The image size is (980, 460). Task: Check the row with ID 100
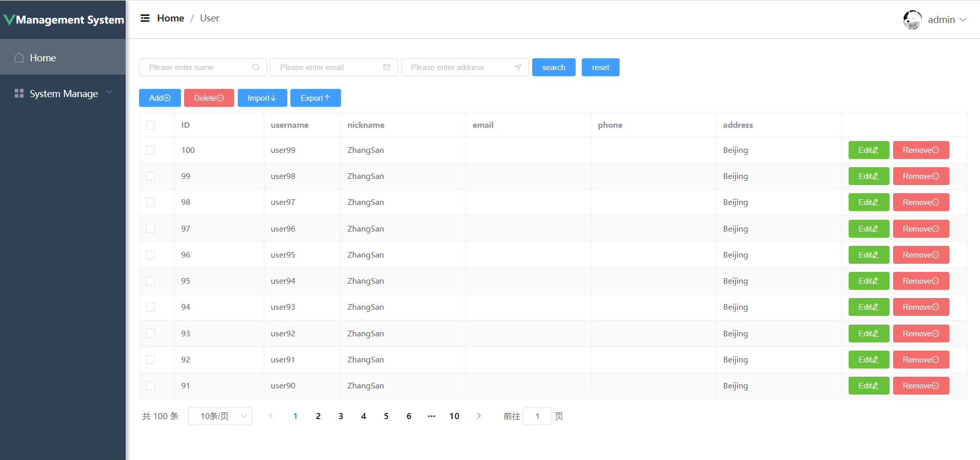(x=150, y=150)
